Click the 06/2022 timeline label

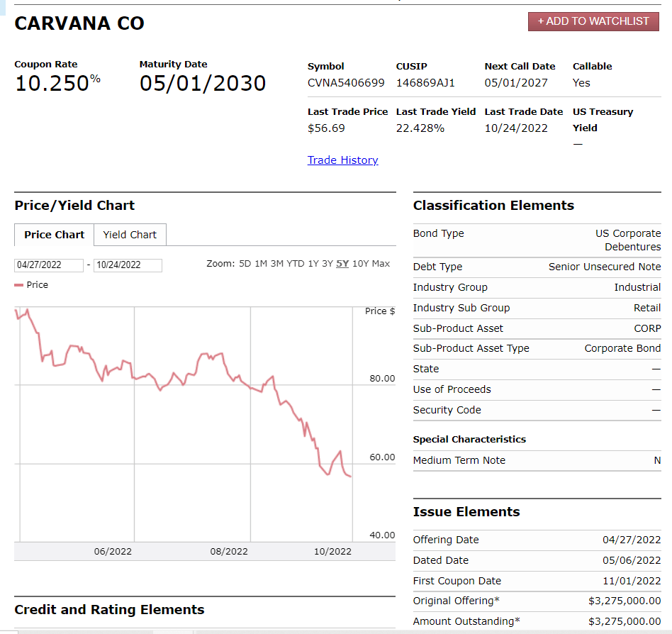pos(113,552)
